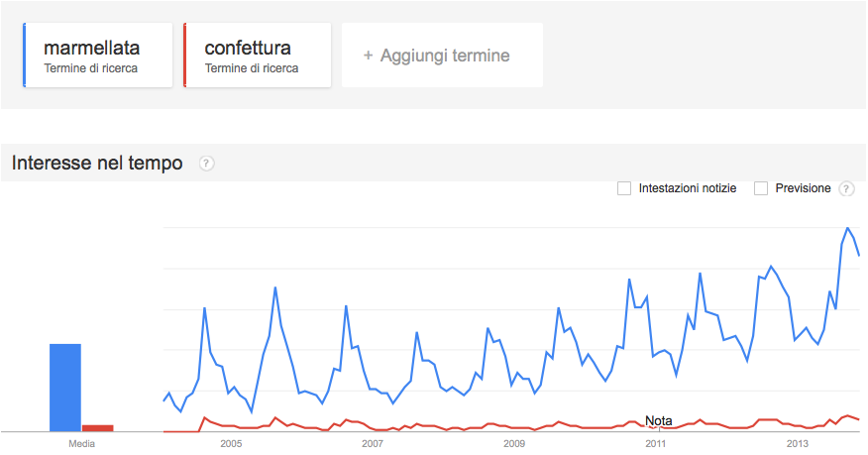This screenshot has width=868, height=455.
Task: Click the help icon next to Previsione
Action: [846, 188]
